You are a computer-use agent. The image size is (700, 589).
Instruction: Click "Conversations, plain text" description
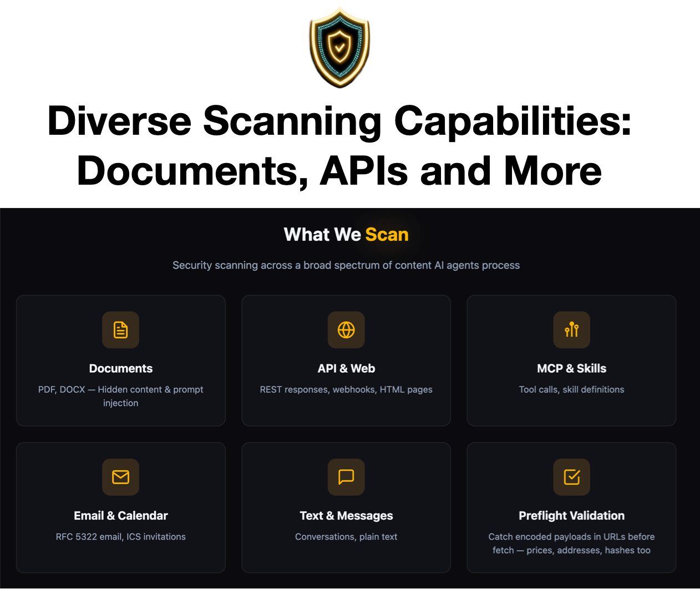click(346, 536)
